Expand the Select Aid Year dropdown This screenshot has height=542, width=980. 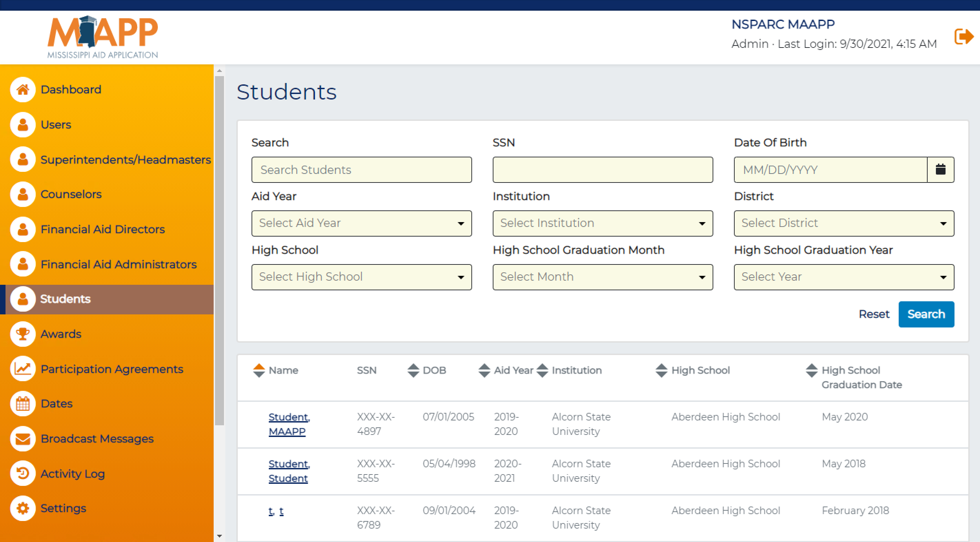click(x=361, y=223)
